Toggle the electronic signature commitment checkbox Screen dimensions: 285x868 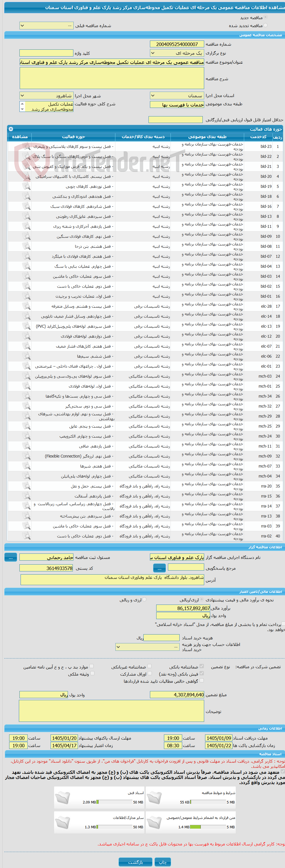[x=283, y=771]
